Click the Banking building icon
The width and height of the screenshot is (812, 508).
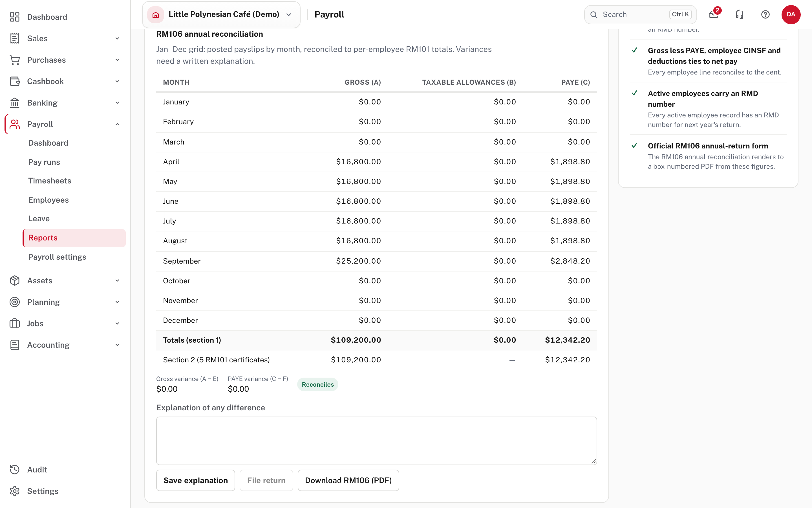point(14,103)
